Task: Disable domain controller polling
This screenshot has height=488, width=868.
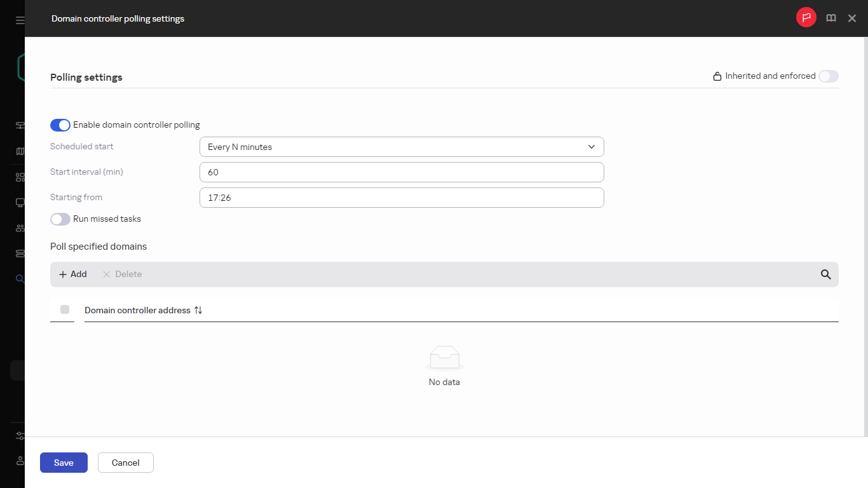Action: point(60,125)
